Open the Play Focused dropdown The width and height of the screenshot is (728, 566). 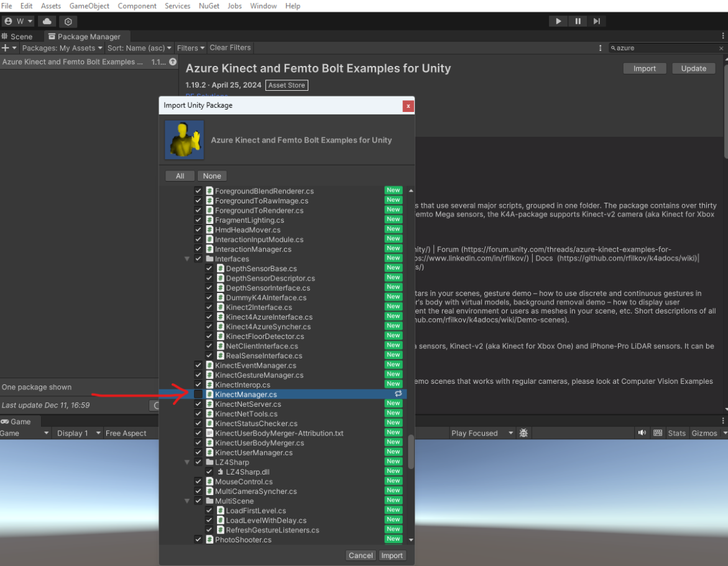(482, 433)
